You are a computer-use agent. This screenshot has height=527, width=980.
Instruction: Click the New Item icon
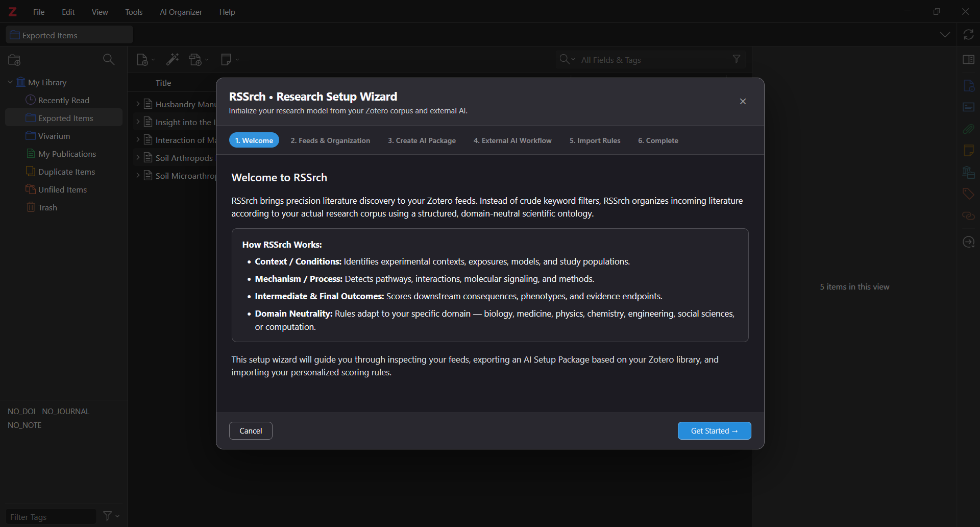(x=142, y=60)
